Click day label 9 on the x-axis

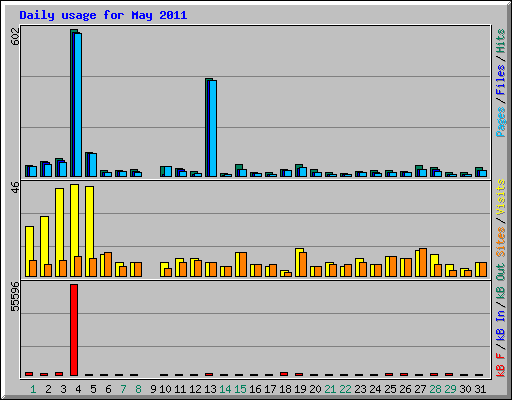(x=153, y=389)
